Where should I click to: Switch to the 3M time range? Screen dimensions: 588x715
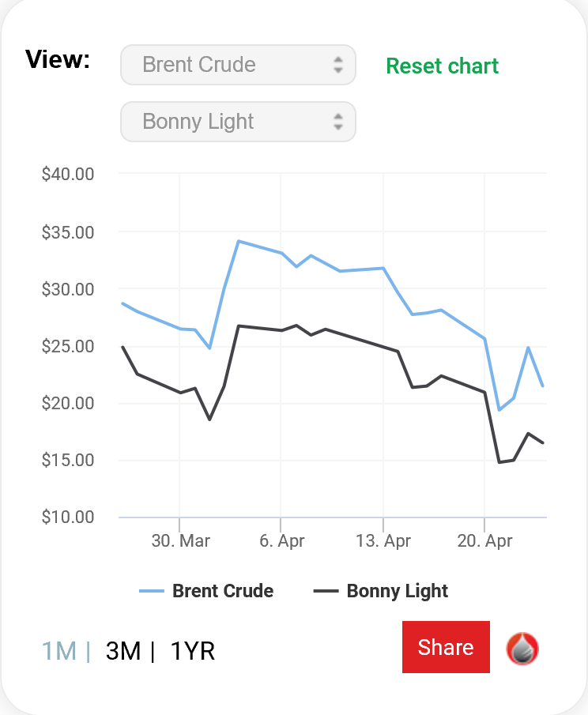click(123, 651)
